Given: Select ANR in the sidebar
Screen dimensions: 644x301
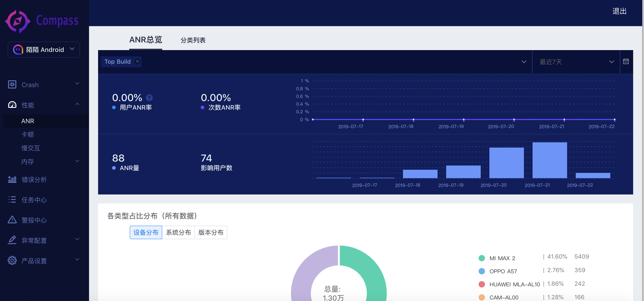Looking at the screenshot, I should tap(46, 121).
